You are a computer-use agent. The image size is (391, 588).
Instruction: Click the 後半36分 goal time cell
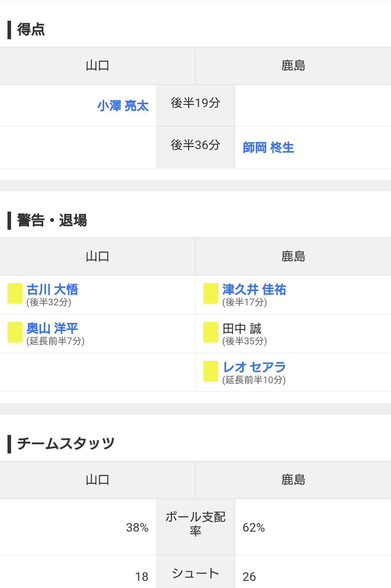point(195,147)
